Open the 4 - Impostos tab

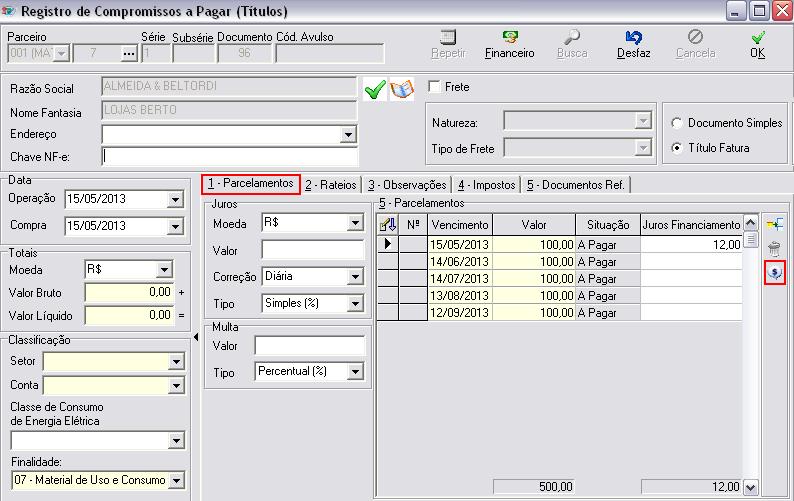pyautogui.click(x=486, y=185)
